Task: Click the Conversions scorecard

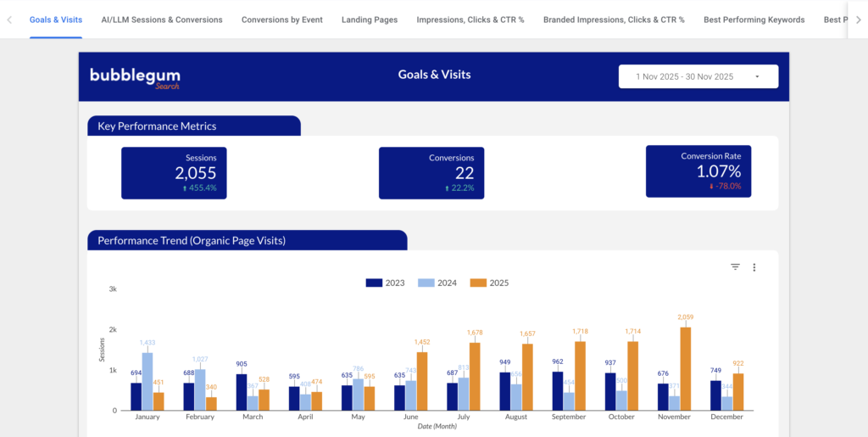Action: [x=431, y=173]
